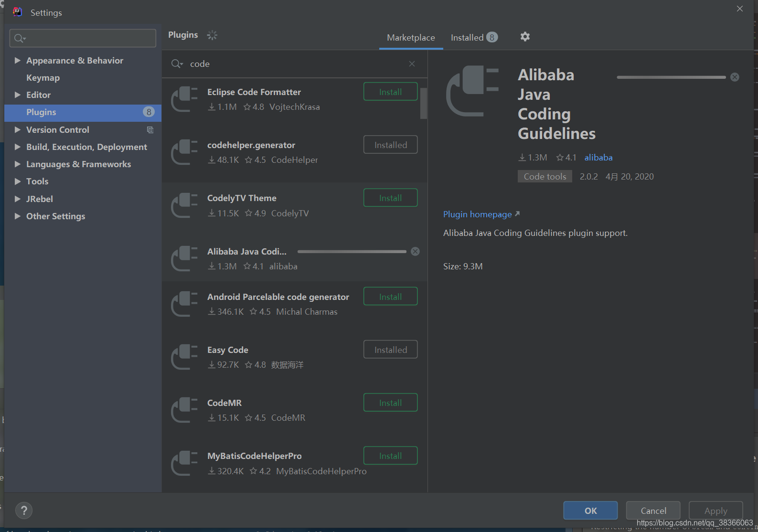This screenshot has height=532, width=758.
Task: Click the plugin search magnifier icon
Action: click(x=177, y=64)
